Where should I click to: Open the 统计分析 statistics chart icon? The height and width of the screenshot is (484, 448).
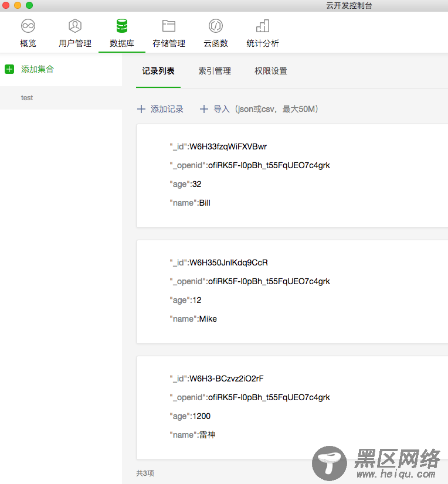(x=263, y=26)
